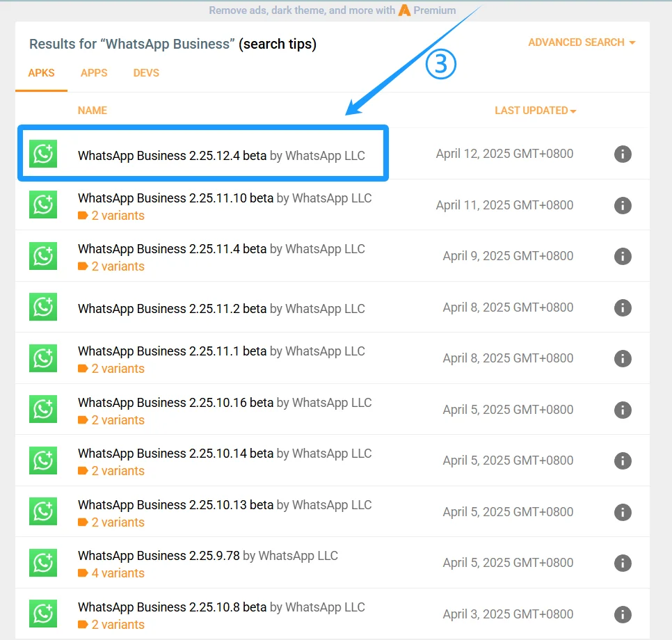Open info for WhatsApp Business 2.25.11.2 beta
Viewport: 672px width, 640px height.
[x=623, y=307]
